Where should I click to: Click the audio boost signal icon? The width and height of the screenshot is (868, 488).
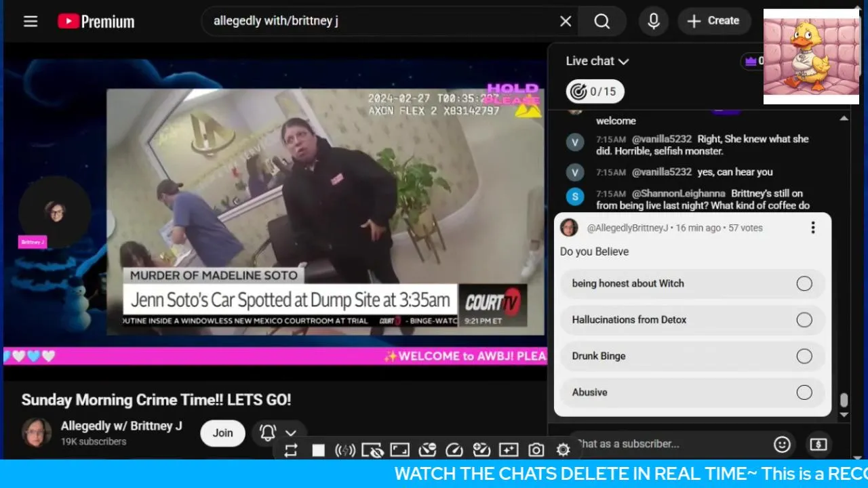[x=345, y=450]
